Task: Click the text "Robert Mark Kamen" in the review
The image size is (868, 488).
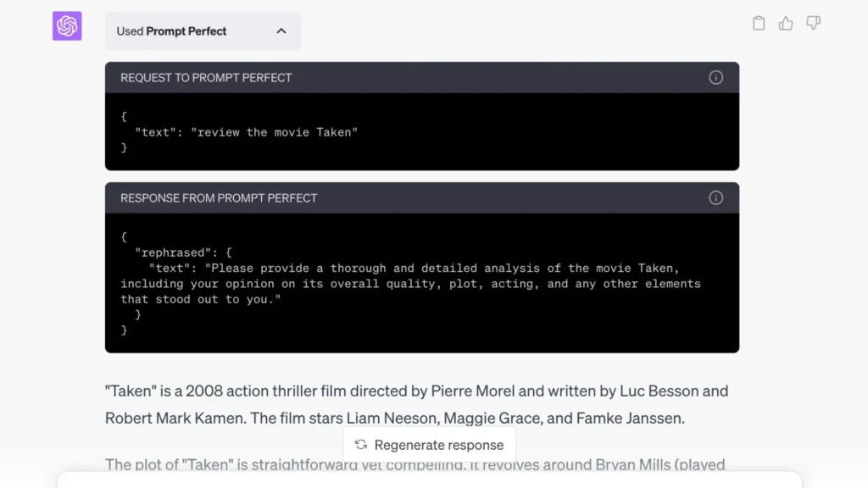Action: point(162,418)
